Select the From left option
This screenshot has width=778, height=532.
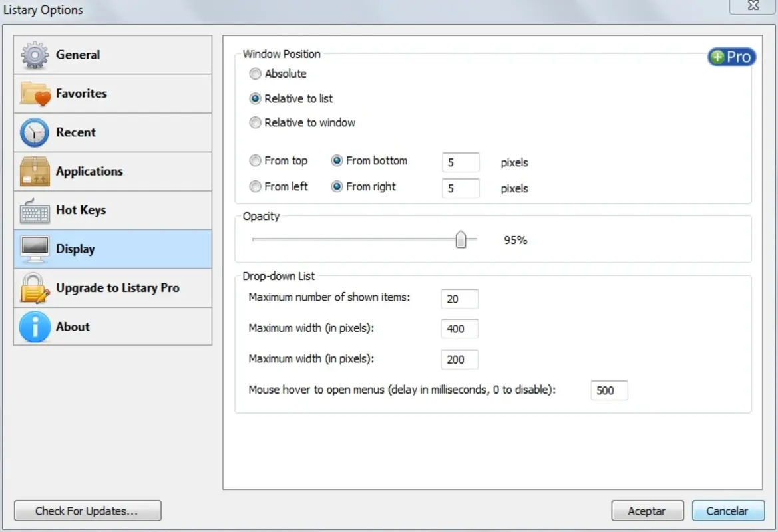(x=255, y=186)
